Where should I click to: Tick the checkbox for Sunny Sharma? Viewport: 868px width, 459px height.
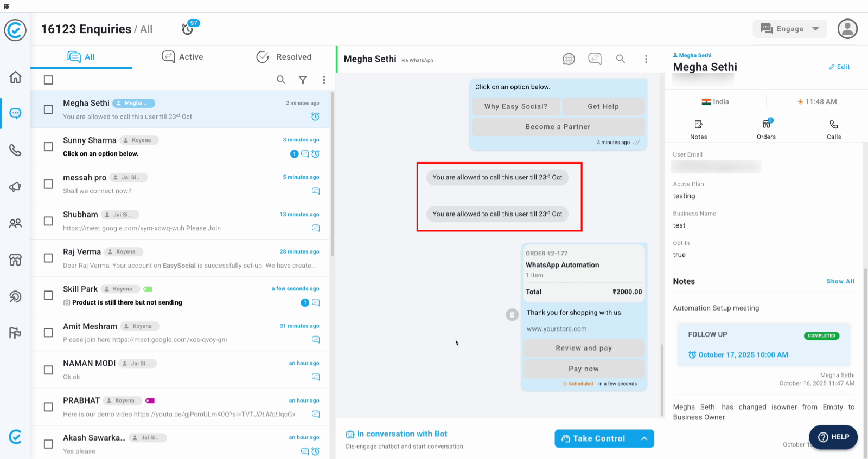(48, 147)
